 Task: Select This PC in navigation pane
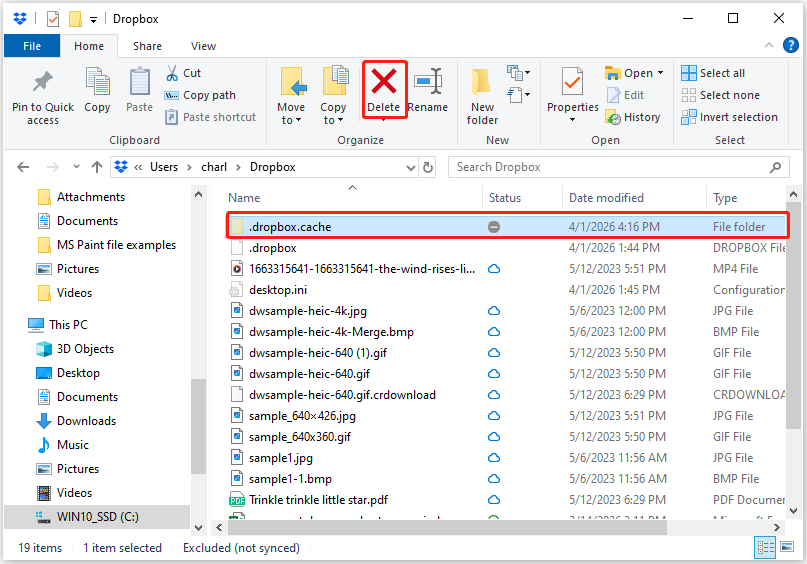click(68, 325)
